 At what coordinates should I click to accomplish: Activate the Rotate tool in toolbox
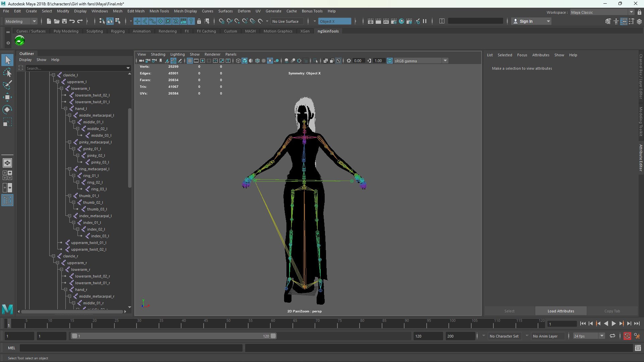tap(7, 109)
